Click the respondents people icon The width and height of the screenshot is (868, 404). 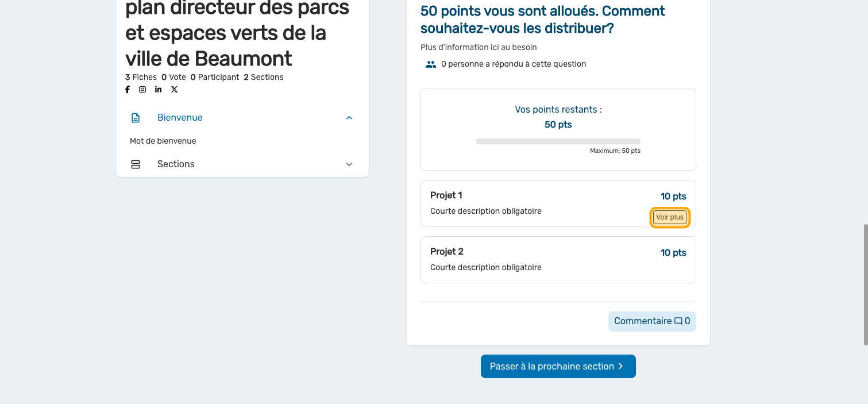coord(431,64)
